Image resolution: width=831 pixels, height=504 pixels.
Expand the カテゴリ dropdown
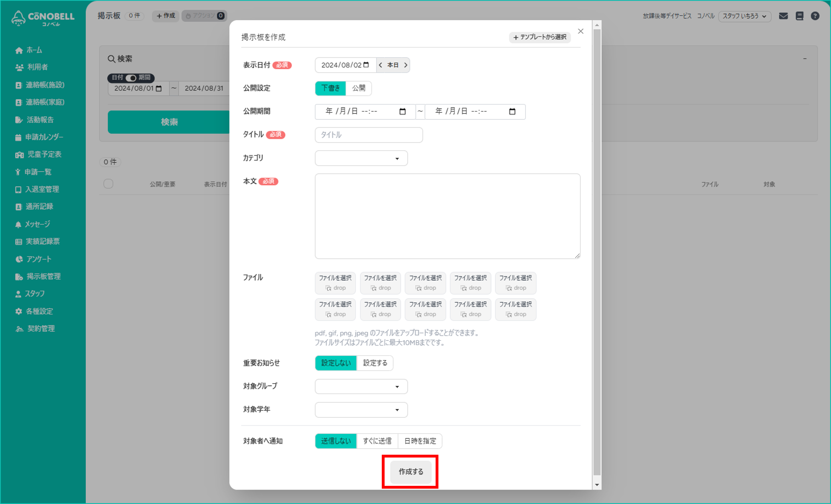(x=361, y=158)
